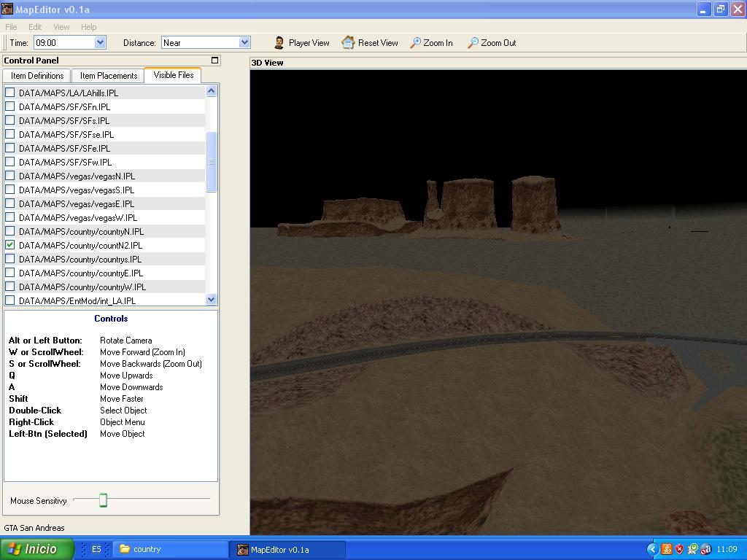
Task: Uncheck the countN2.IPL checkbox
Action: click(x=9, y=245)
